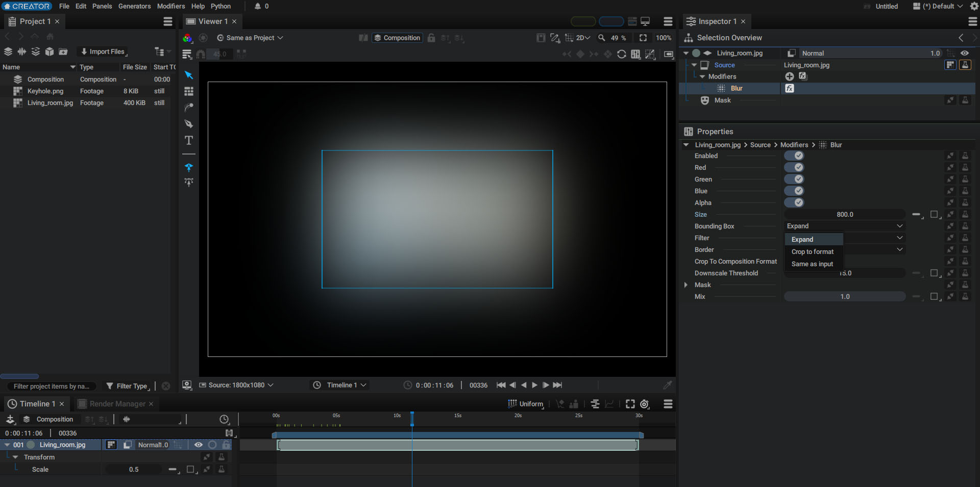The image size is (980, 487).
Task: Open the Generators menu
Action: point(135,6)
